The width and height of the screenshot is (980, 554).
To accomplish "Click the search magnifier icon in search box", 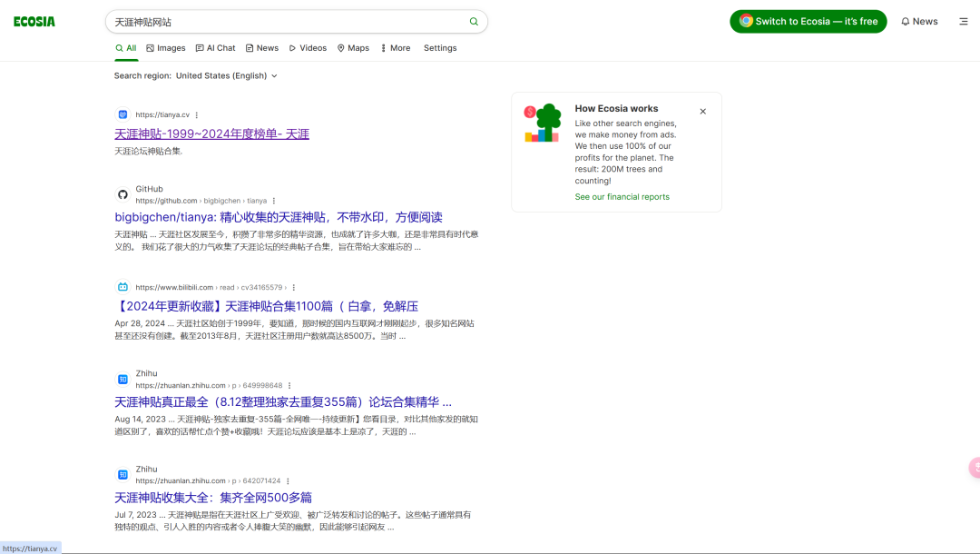I will point(474,21).
